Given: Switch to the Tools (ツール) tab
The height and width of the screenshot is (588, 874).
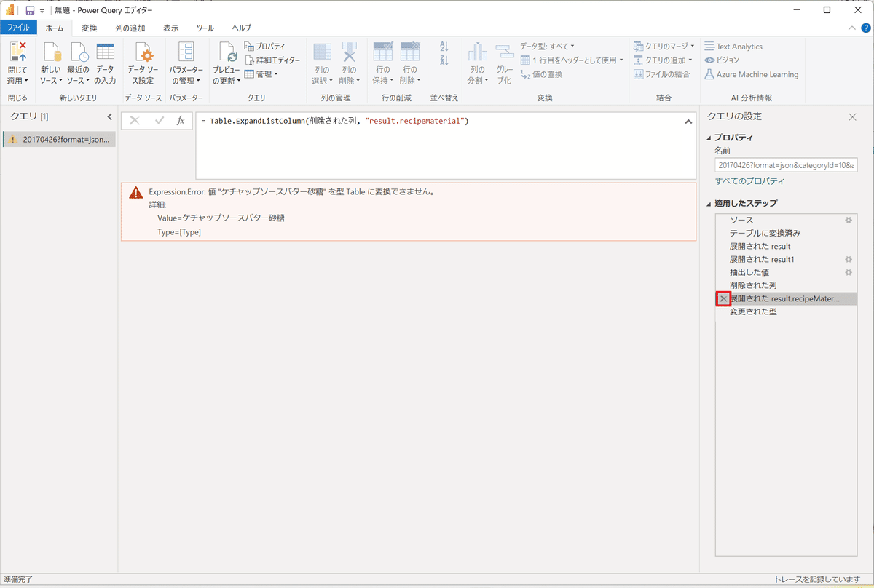Looking at the screenshot, I should coord(205,28).
